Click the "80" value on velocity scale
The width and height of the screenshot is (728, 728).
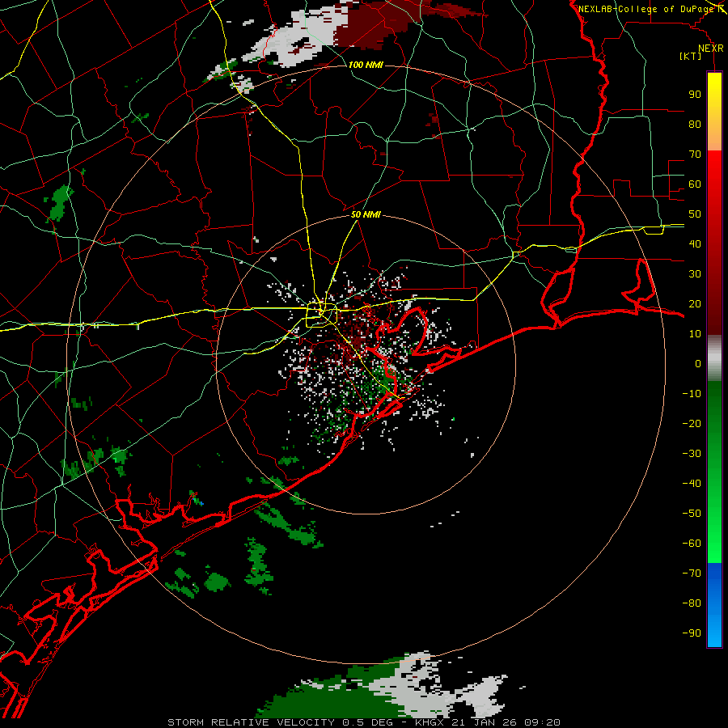[695, 125]
